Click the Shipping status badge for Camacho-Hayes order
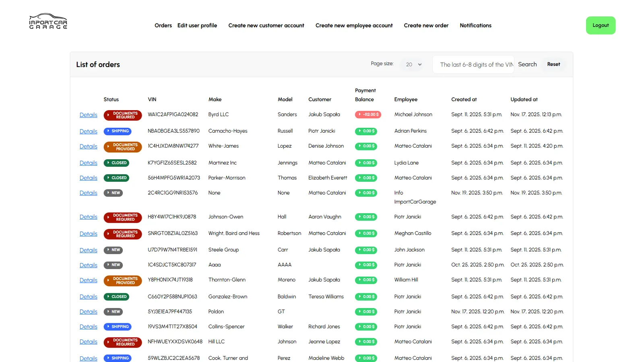The height and width of the screenshot is (362, 644). 118,131
